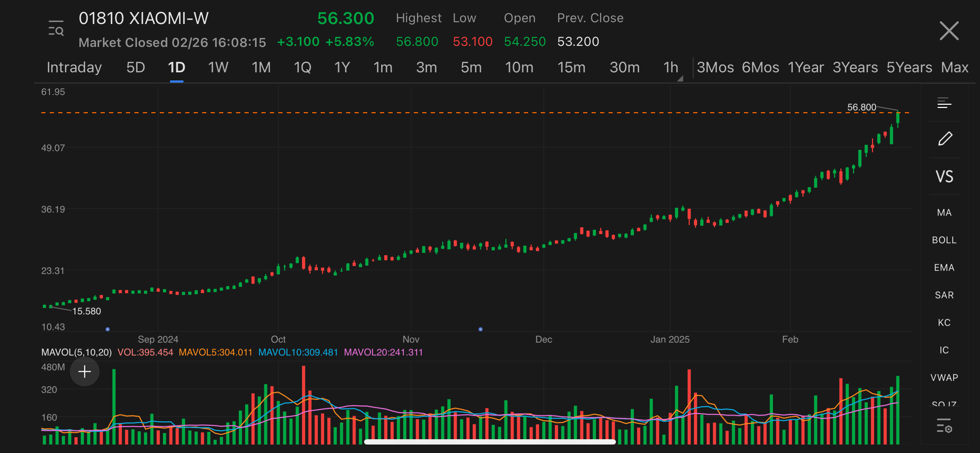Select the 10m minute interval
Viewport: 980px width, 453px height.
pyautogui.click(x=519, y=67)
